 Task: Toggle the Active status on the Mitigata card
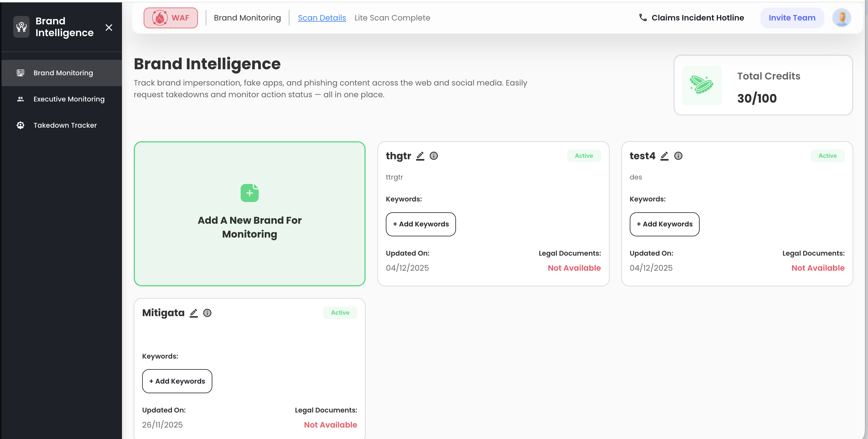pos(340,313)
